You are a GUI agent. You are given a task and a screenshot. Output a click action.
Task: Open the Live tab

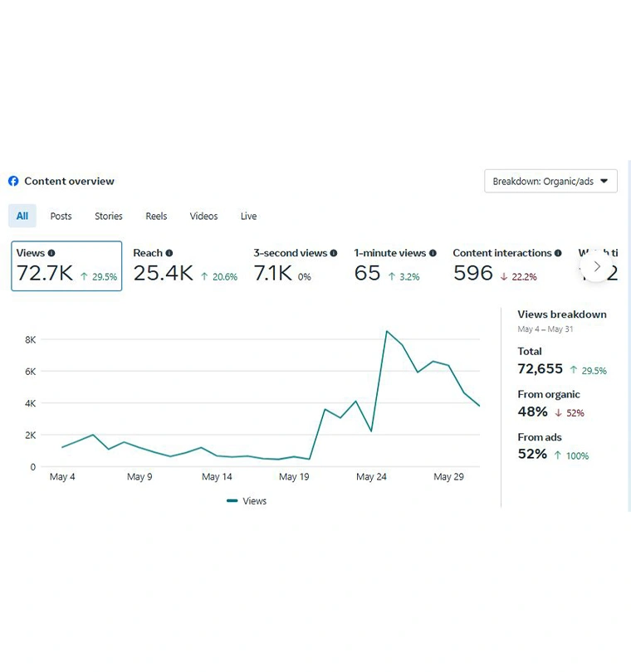[x=249, y=216]
